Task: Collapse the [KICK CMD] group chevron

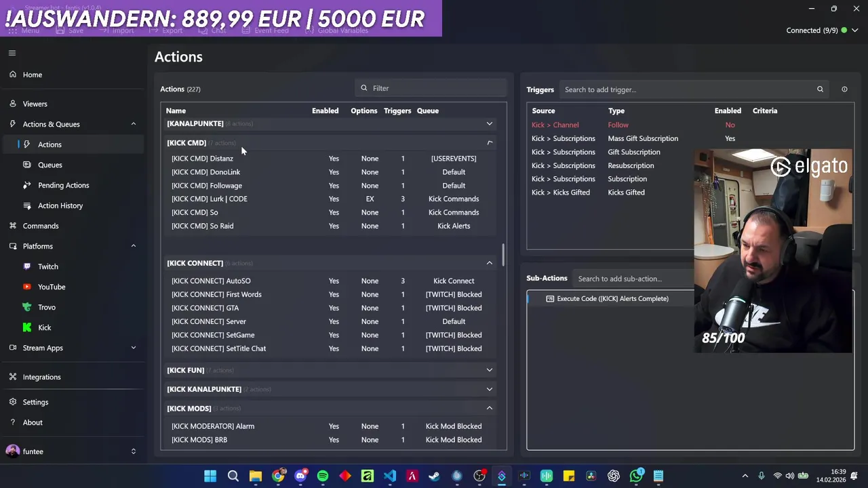Action: [x=490, y=143]
